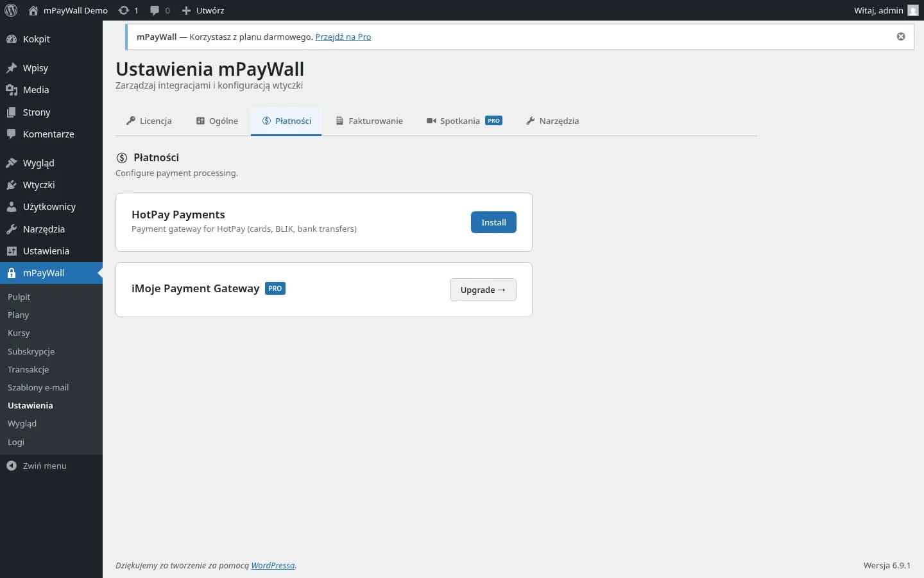
Task: Select the Narzędzia settings tab
Action: [552, 121]
